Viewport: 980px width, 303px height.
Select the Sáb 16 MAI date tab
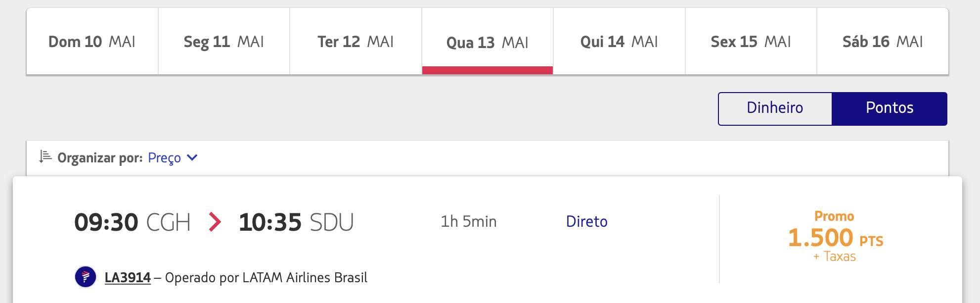[883, 42]
